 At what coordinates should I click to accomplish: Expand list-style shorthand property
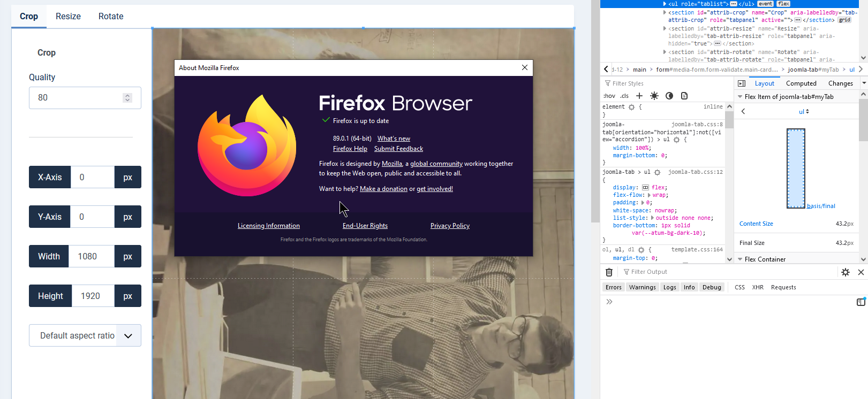point(653,218)
